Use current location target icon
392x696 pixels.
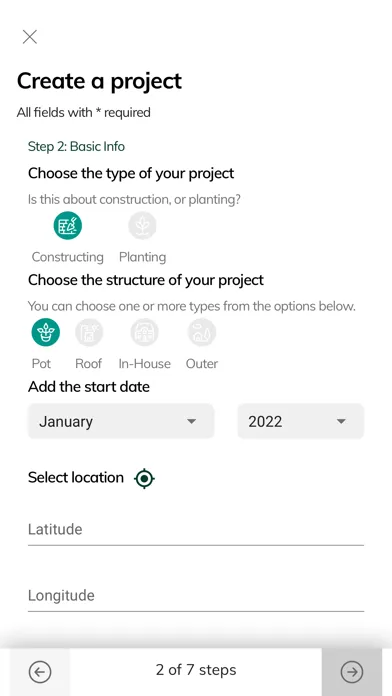click(144, 478)
